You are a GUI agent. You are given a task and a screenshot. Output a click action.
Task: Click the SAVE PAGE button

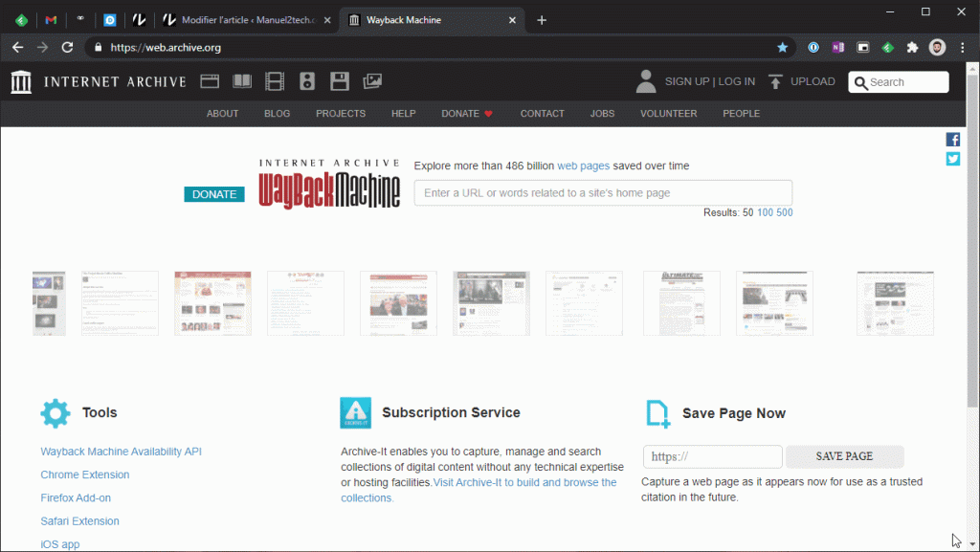click(x=844, y=456)
